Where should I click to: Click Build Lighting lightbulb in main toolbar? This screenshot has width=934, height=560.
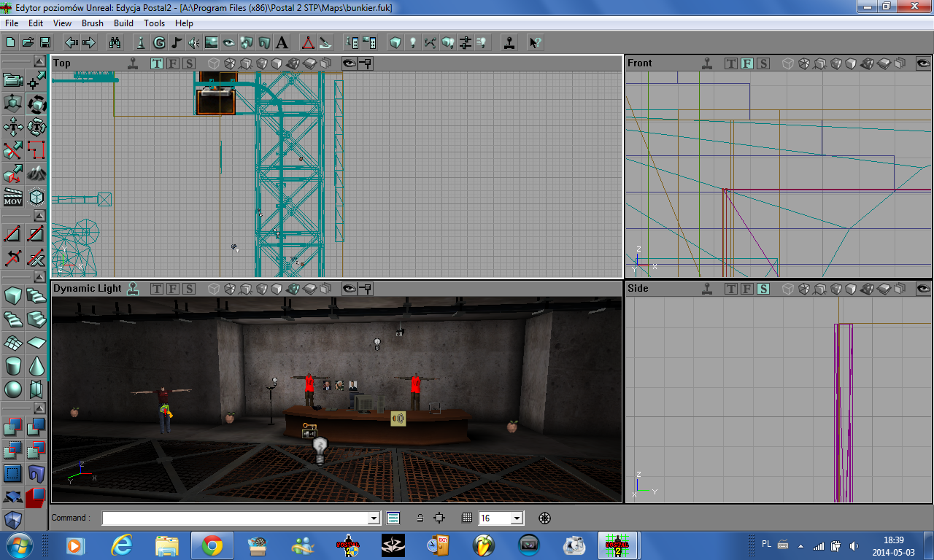413,42
